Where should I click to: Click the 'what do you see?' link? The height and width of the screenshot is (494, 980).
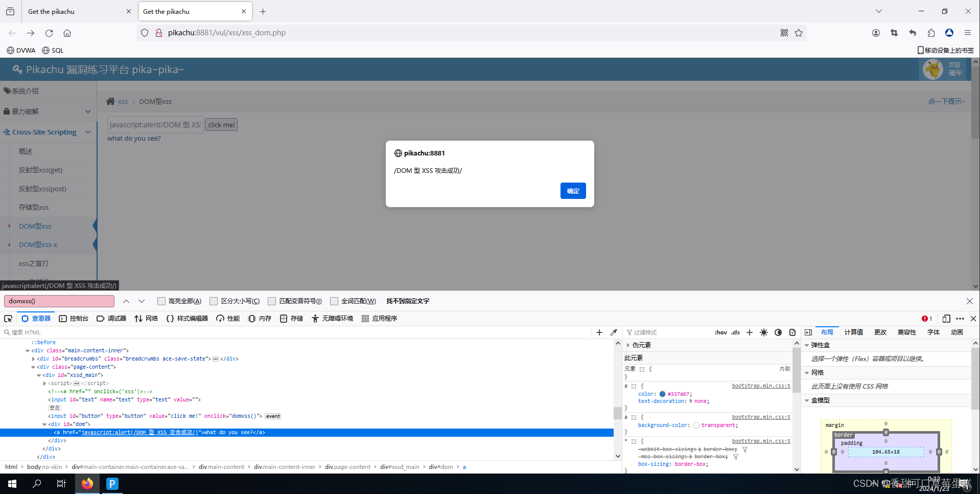[x=134, y=139]
